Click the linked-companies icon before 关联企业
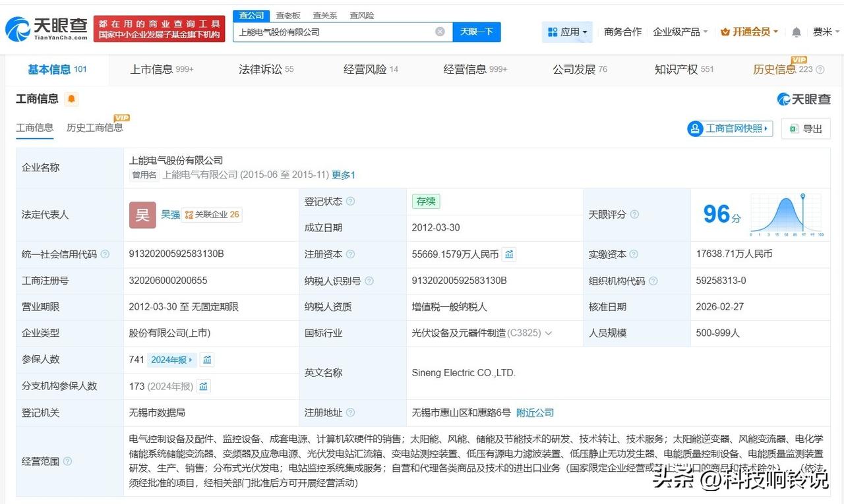Viewport: 844px width, 504px height. tap(189, 215)
